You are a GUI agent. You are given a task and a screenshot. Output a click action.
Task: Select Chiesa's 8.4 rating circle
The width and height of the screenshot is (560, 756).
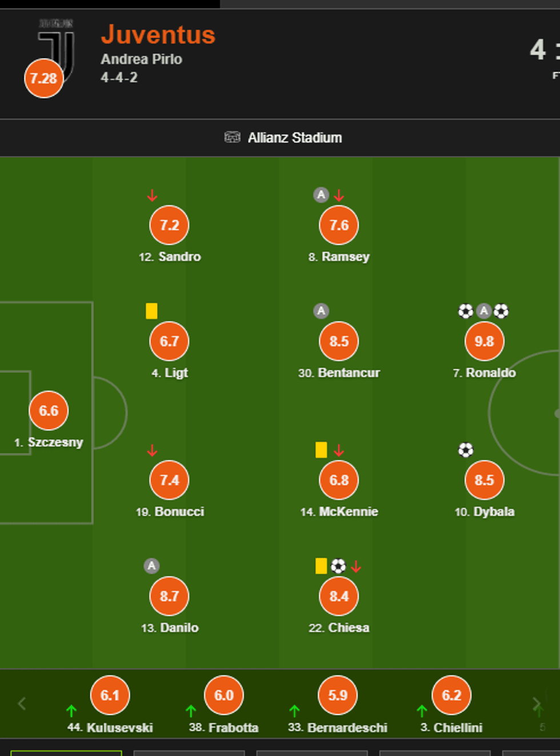pyautogui.click(x=339, y=596)
